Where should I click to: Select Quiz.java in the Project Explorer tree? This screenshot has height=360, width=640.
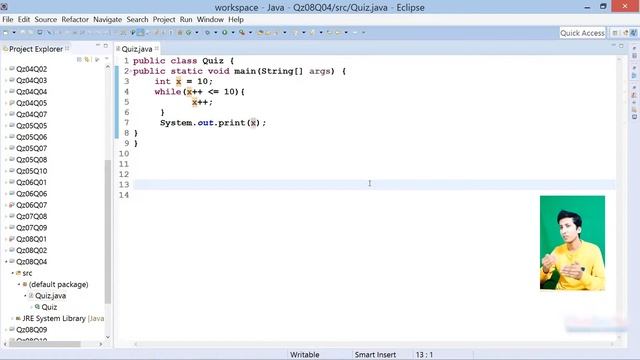point(50,296)
